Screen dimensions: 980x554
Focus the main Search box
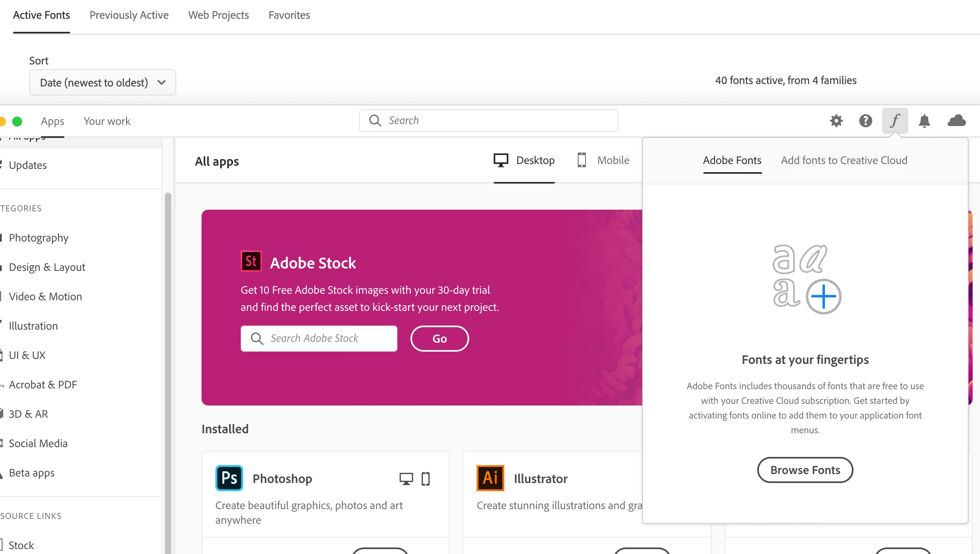489,121
